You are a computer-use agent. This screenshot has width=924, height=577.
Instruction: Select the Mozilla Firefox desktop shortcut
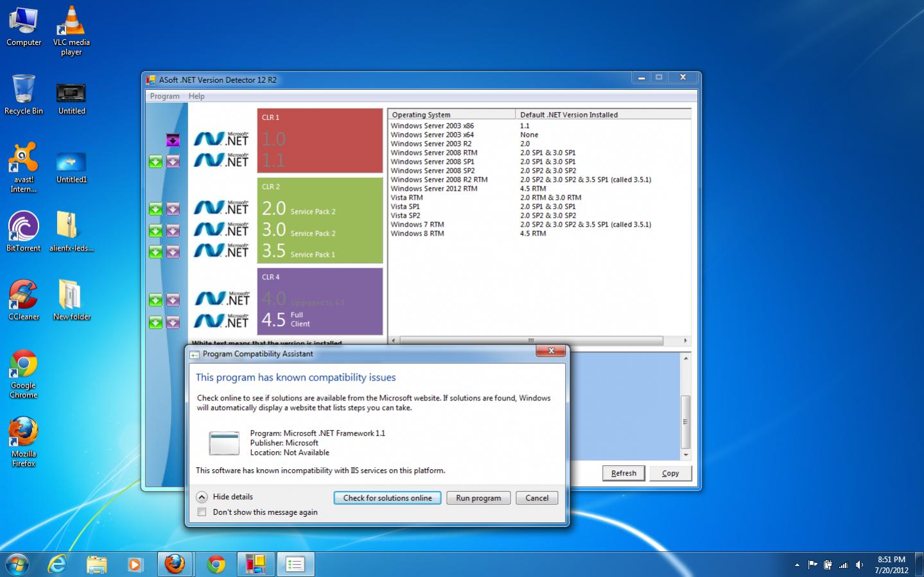(x=24, y=442)
